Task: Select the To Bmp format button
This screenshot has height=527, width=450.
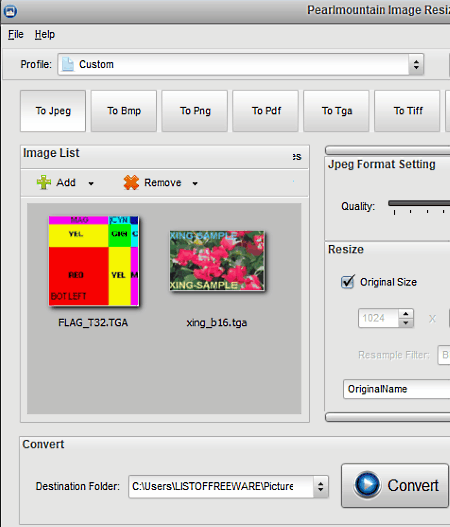Action: coord(124,111)
